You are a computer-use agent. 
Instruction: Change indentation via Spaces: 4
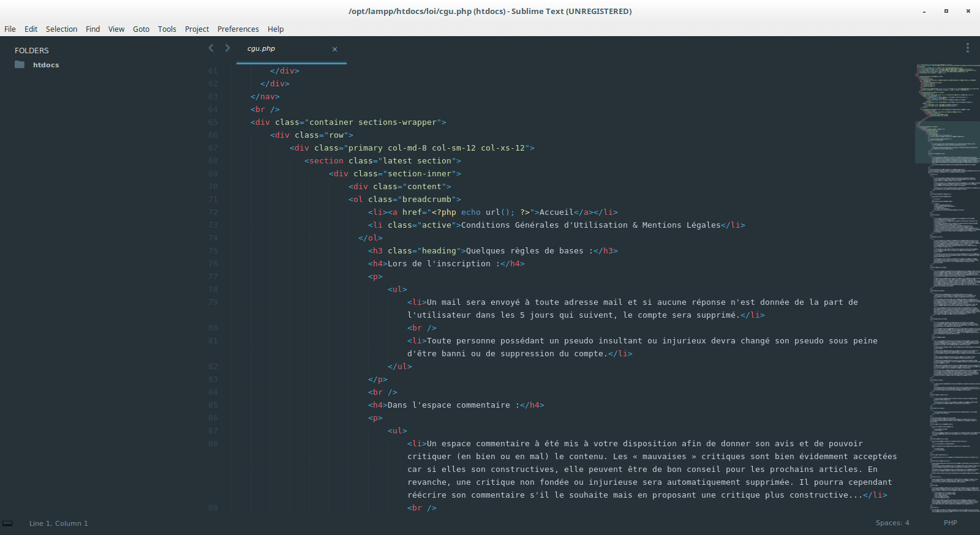pyautogui.click(x=892, y=523)
